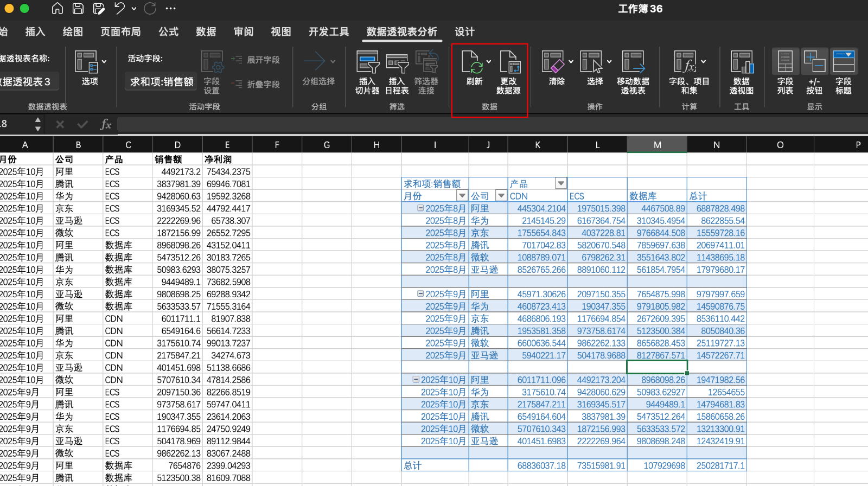Image resolution: width=868 pixels, height=486 pixels.
Task: Collapse the 2025年10月 group
Action: pyautogui.click(x=416, y=380)
